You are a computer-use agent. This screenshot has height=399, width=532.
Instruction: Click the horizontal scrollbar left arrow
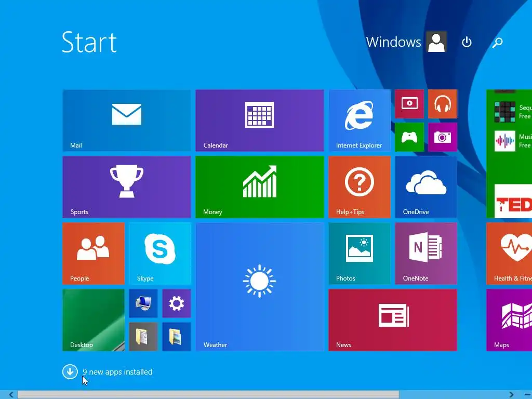11,395
